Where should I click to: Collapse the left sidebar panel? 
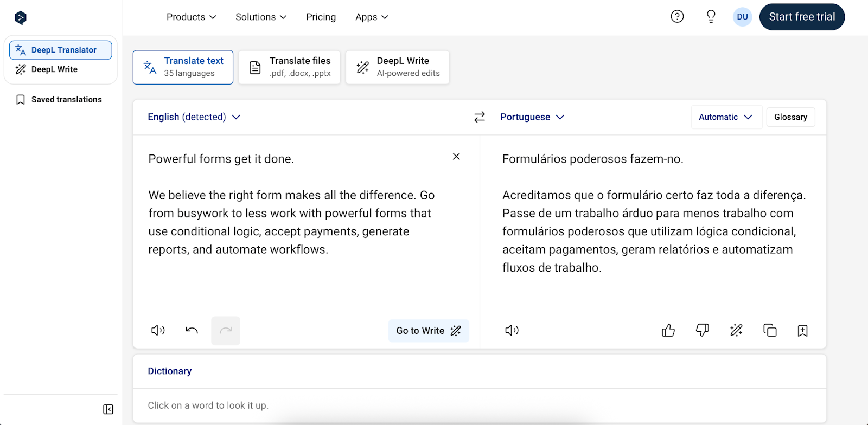(x=108, y=409)
